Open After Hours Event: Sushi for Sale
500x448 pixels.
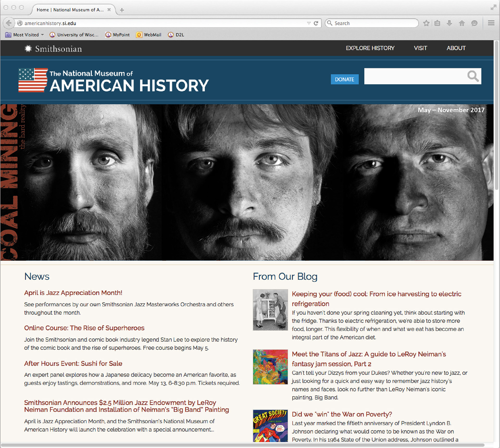coord(73,363)
